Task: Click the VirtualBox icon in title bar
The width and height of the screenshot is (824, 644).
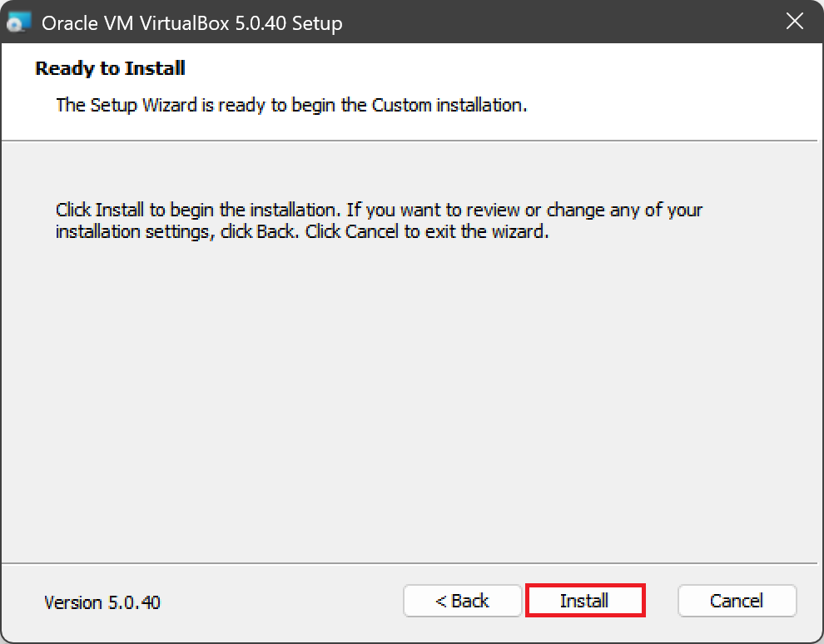Action: coord(19,22)
